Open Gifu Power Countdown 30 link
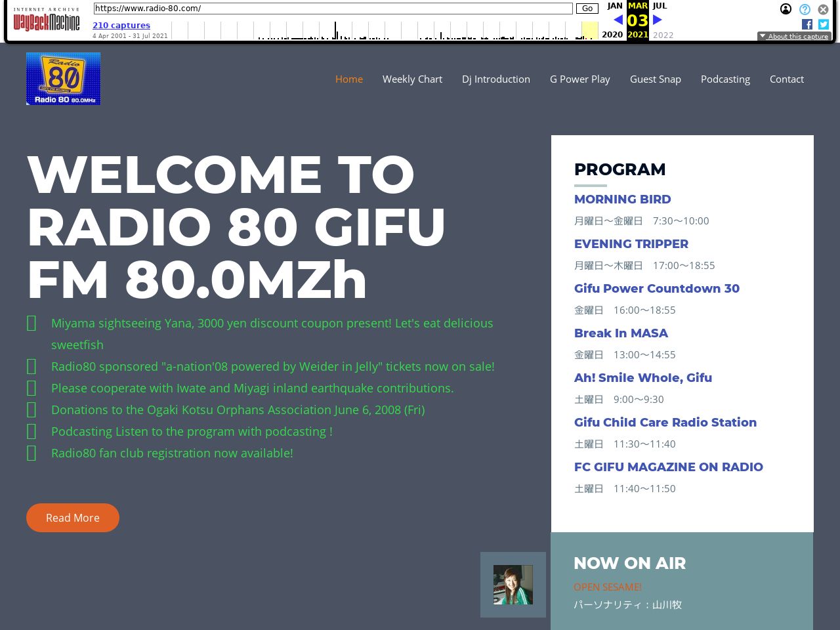 656,288
